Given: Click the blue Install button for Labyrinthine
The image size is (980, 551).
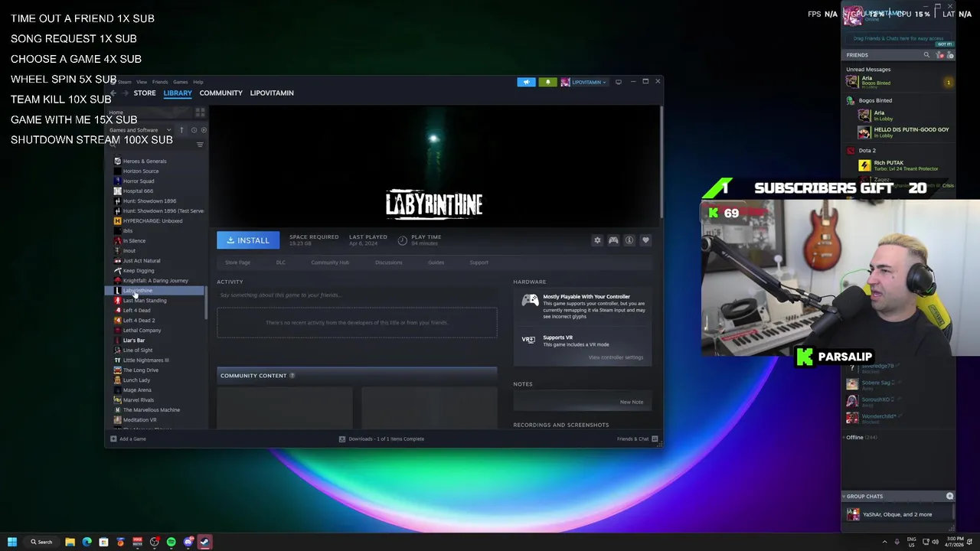Looking at the screenshot, I should [x=248, y=240].
